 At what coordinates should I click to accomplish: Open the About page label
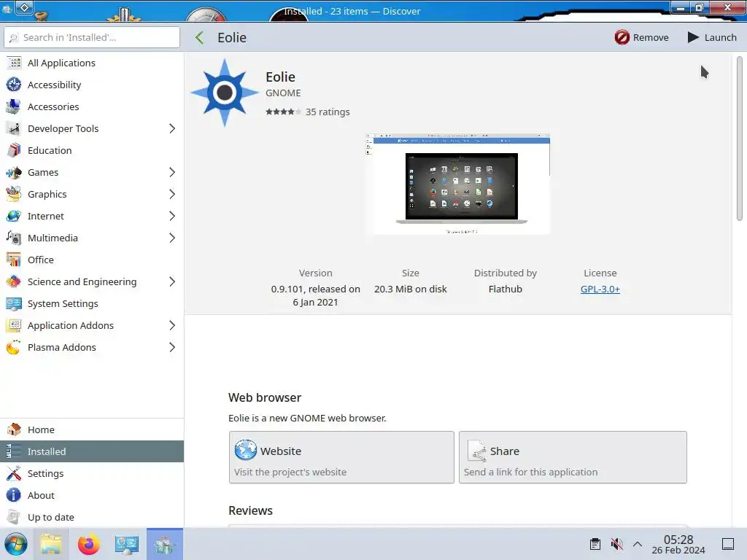[41, 495]
